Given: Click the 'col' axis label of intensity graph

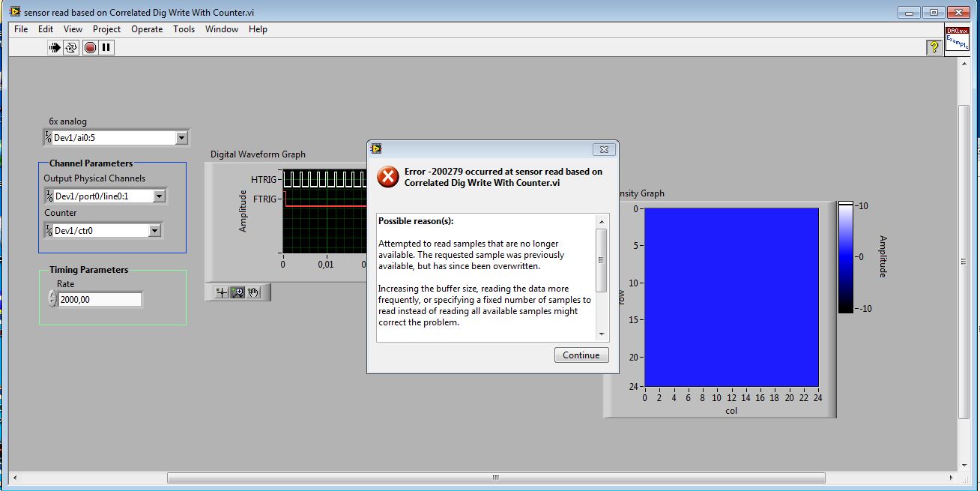Looking at the screenshot, I should [731, 411].
